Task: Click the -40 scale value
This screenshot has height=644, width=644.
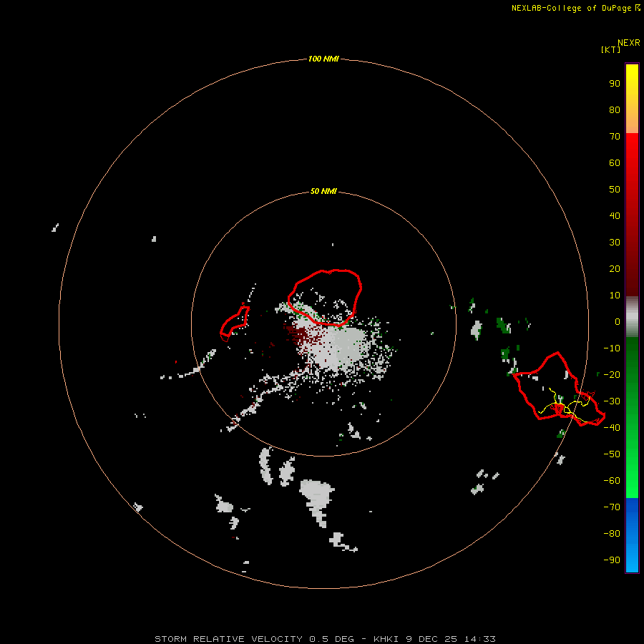Action: [x=612, y=428]
